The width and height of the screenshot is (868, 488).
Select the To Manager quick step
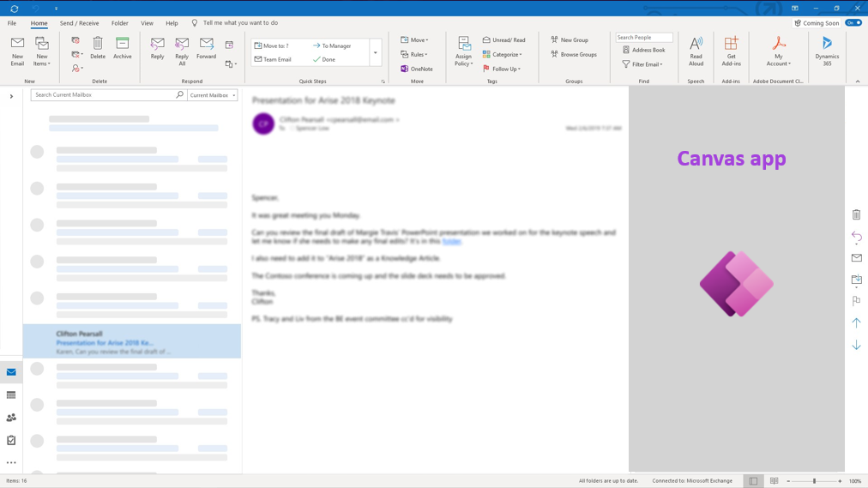(332, 45)
